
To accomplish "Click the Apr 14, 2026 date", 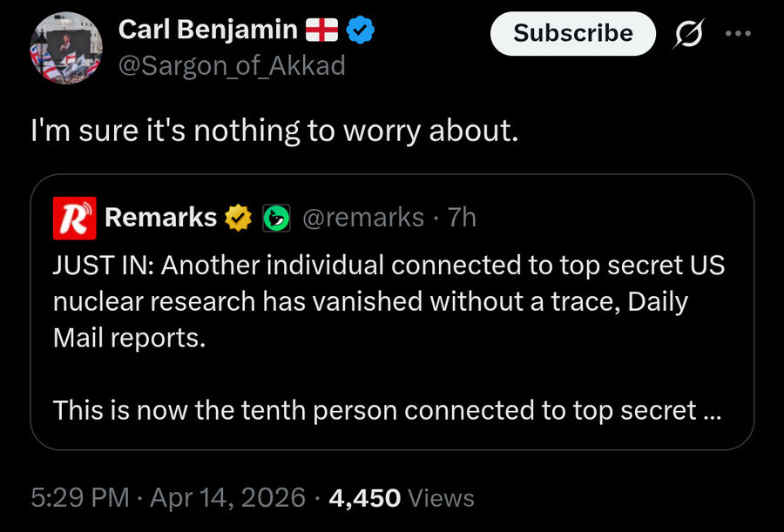I will click(228, 498).
